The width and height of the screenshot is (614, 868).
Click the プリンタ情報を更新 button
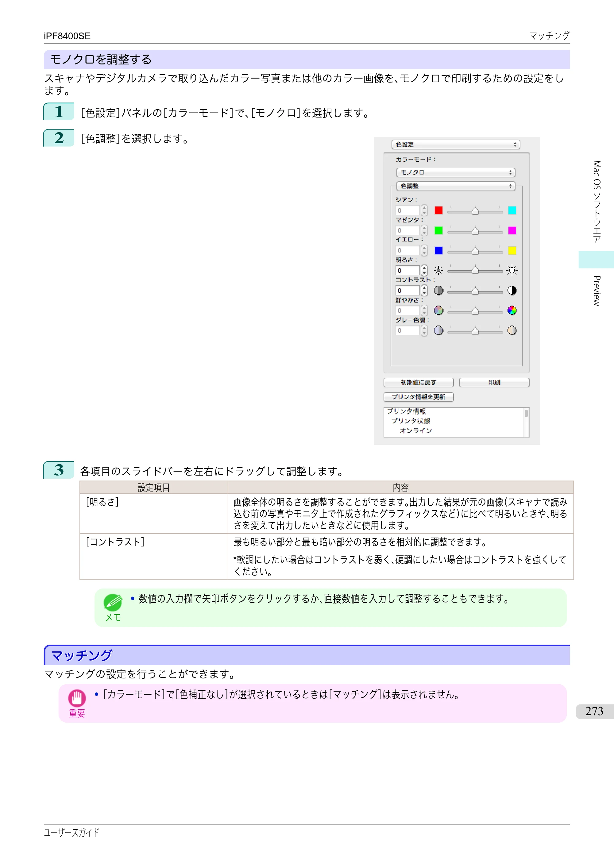click(419, 397)
